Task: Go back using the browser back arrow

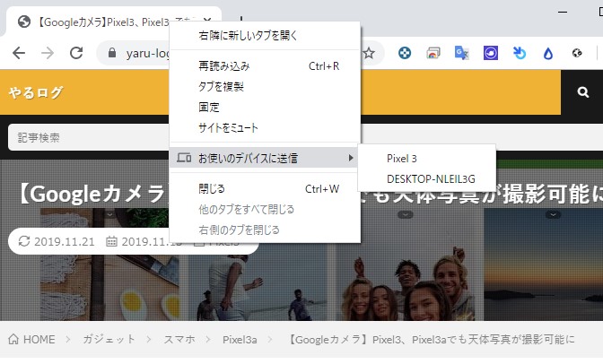Action: point(19,53)
